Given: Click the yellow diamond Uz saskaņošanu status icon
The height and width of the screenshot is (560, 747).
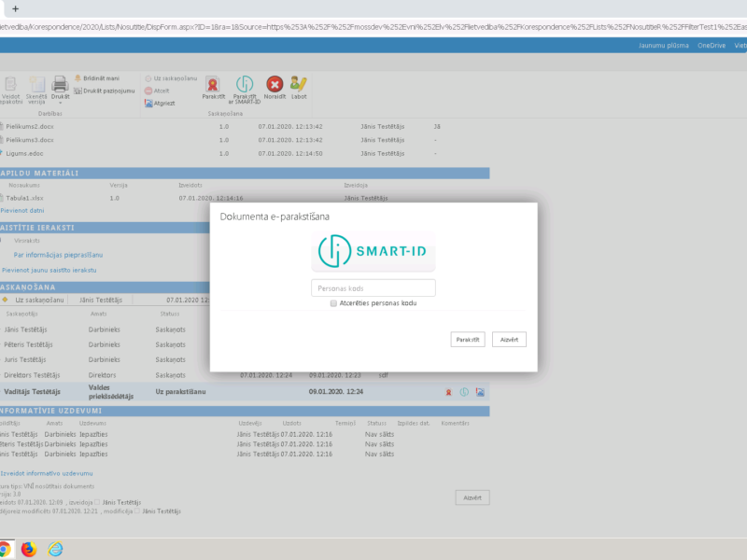Looking at the screenshot, I should [x=5, y=300].
